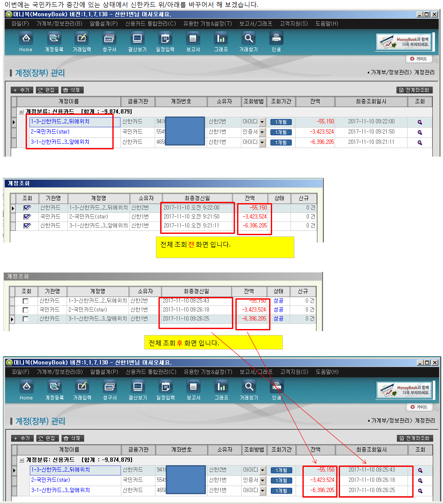Screen dimensions: 443x504
Task: Click the 전계좌조회 button in the upper window
Action: click(414, 90)
